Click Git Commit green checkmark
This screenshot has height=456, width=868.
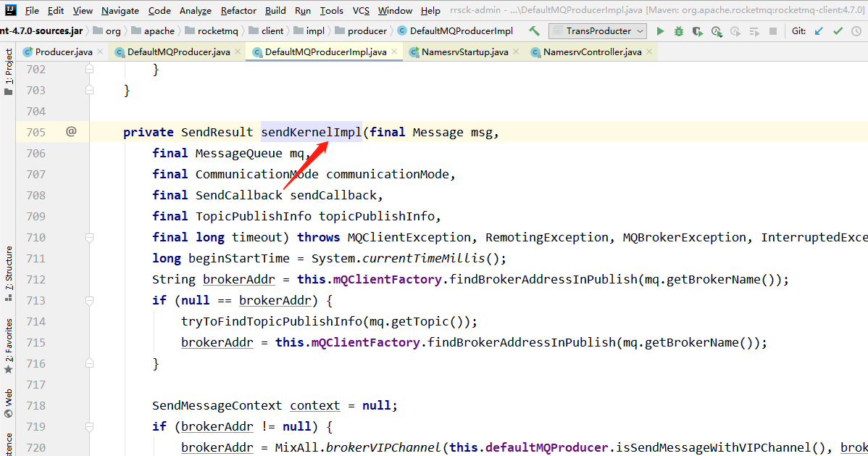(x=838, y=31)
